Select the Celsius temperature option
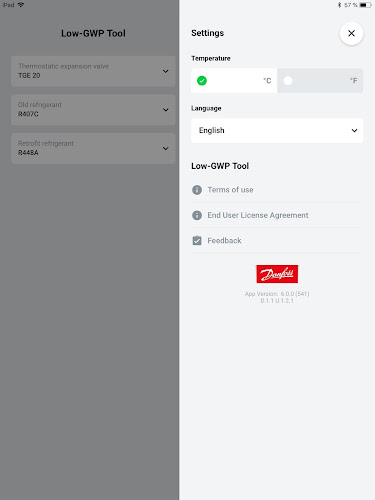 click(234, 81)
